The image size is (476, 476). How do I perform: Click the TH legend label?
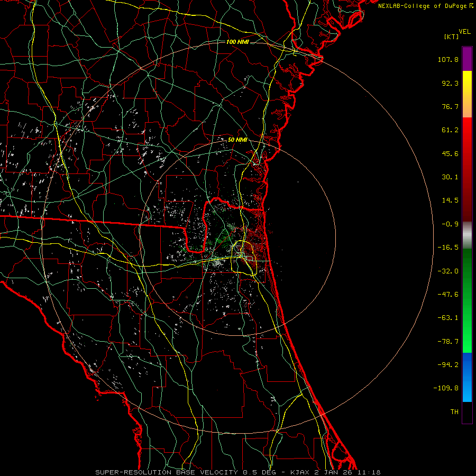[x=454, y=412]
